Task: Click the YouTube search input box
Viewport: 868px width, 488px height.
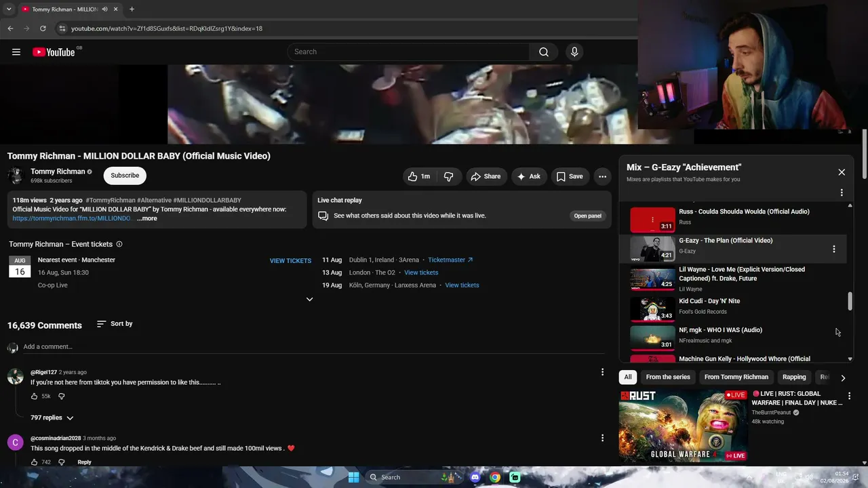Action: pyautogui.click(x=409, y=52)
